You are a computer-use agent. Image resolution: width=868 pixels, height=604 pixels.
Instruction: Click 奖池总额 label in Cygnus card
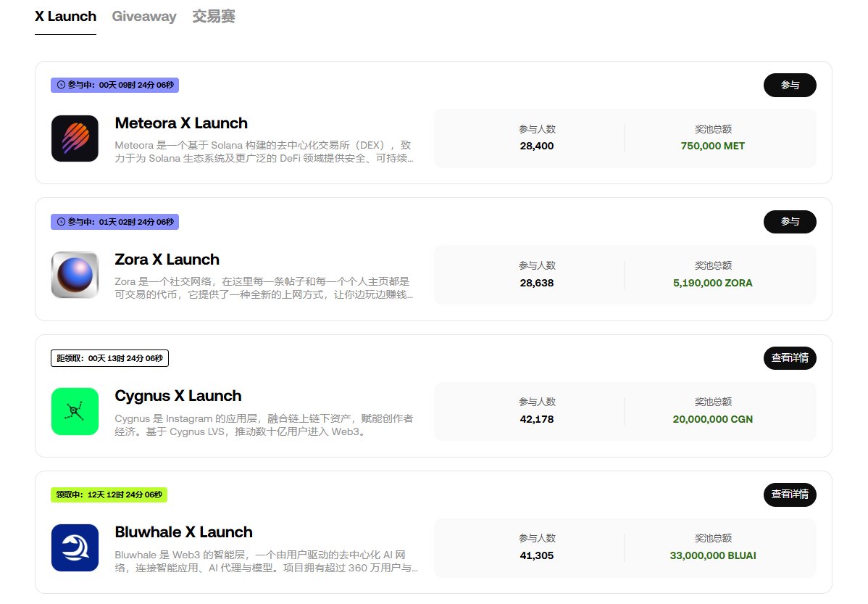713,402
